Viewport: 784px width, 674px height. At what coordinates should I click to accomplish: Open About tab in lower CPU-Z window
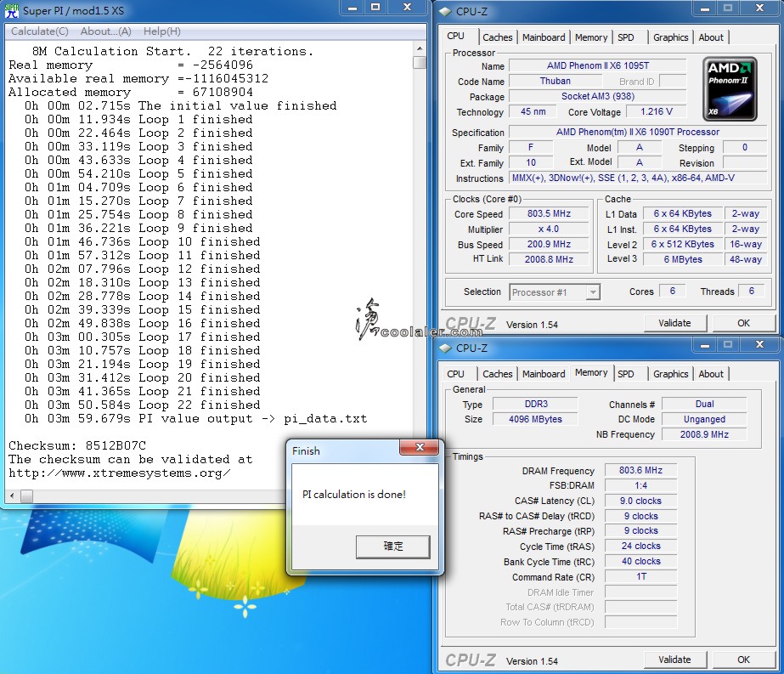coord(710,374)
